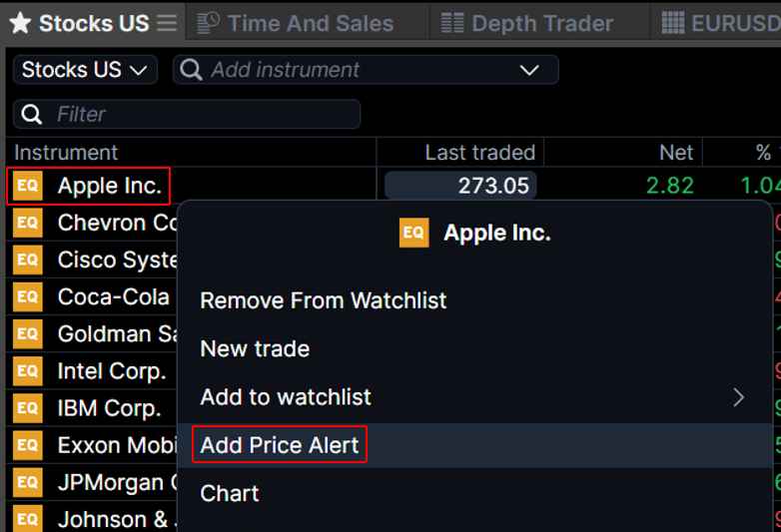Open Chart from the context menu

230,493
